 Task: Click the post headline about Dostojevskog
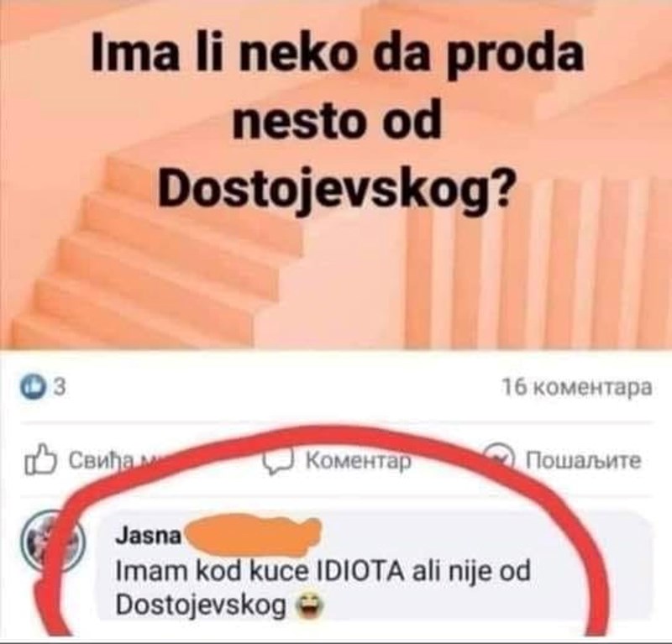click(x=338, y=123)
